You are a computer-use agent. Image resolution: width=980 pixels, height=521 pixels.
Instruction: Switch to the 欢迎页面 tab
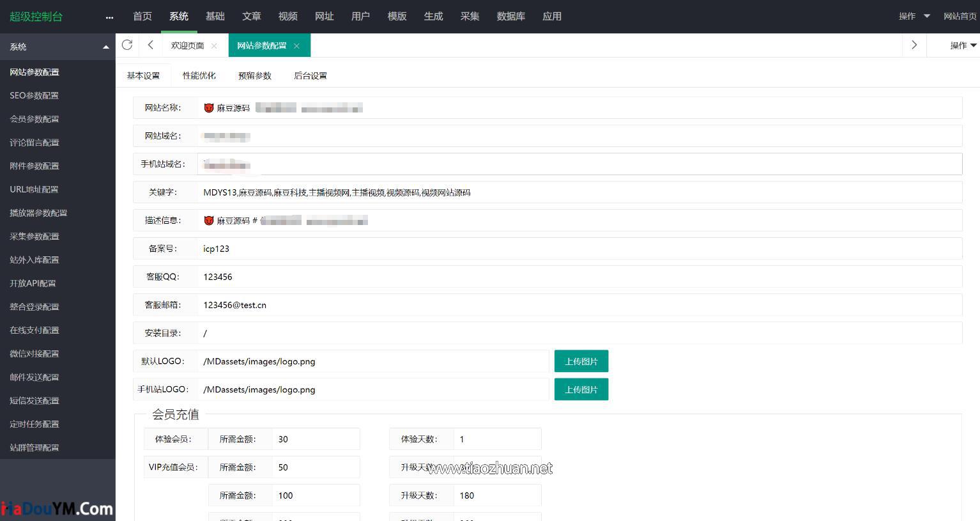(x=187, y=45)
